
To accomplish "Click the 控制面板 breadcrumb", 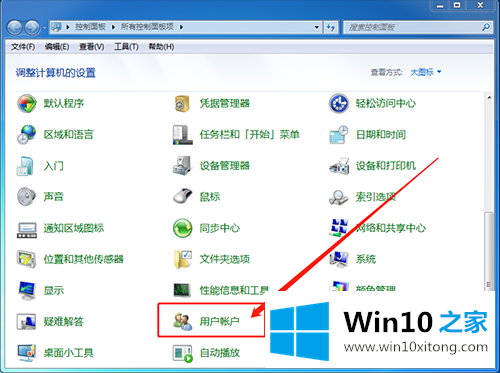I will (90, 27).
